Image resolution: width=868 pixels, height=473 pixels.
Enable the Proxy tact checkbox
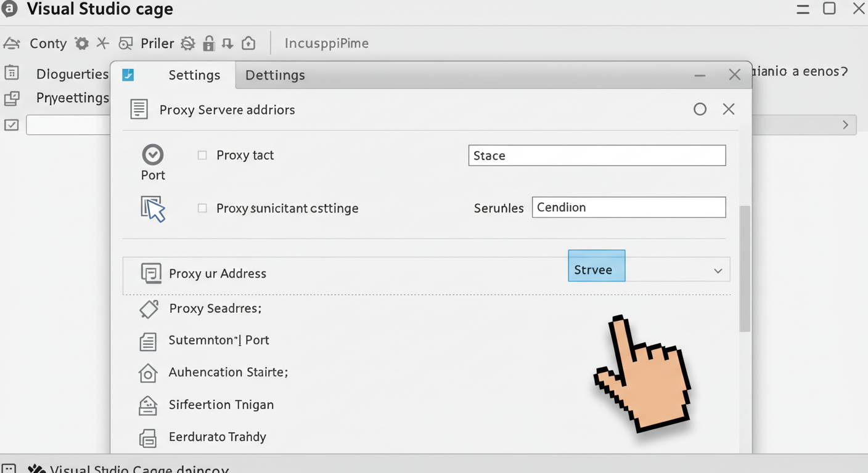click(x=202, y=155)
